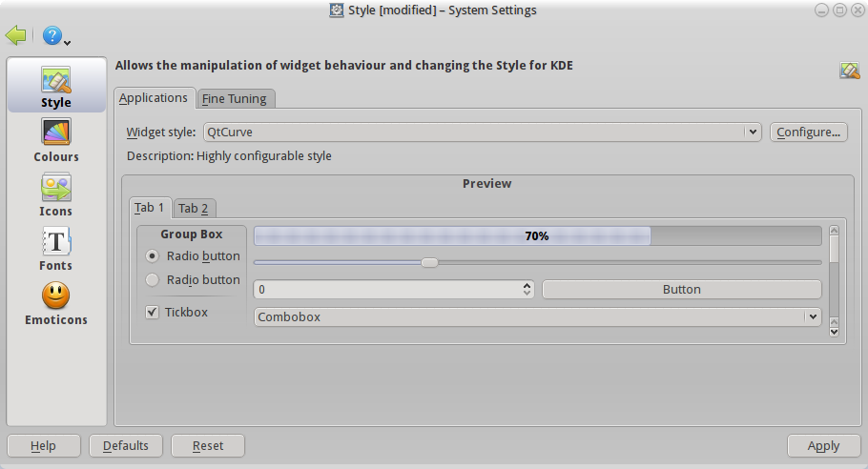Open the Combobox dropdown
Image resolution: width=868 pixels, height=469 pixels.
coord(538,316)
